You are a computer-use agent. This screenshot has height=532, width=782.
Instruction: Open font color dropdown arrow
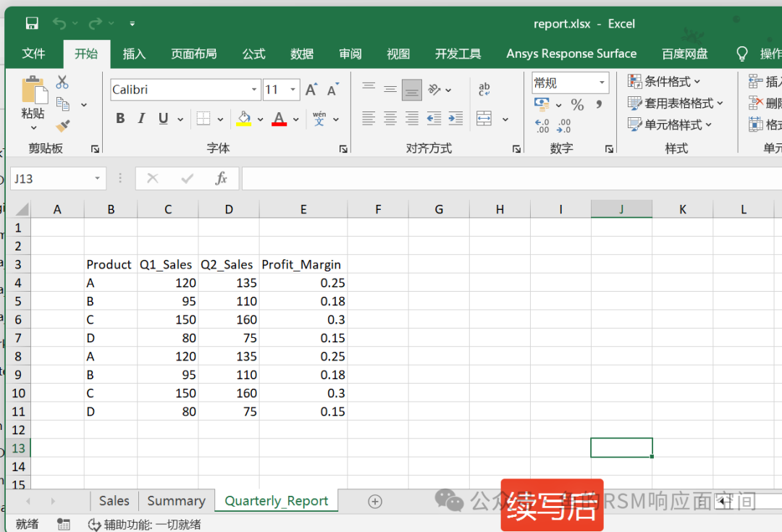[296, 119]
